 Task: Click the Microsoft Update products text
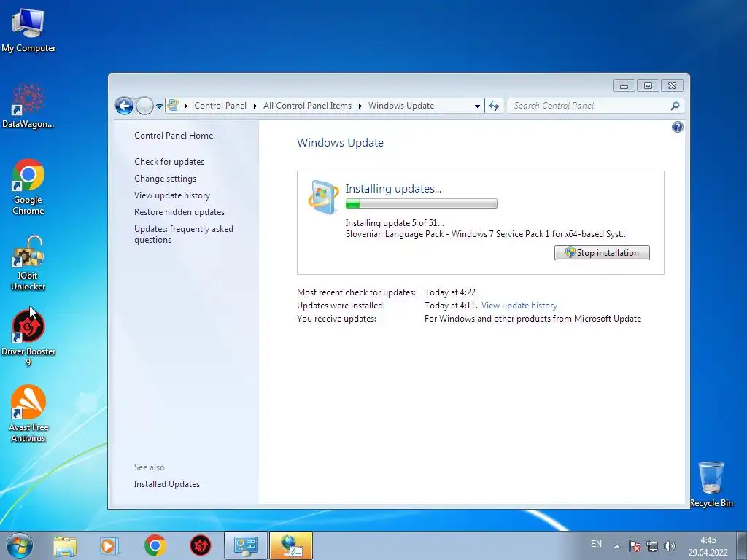pos(533,319)
